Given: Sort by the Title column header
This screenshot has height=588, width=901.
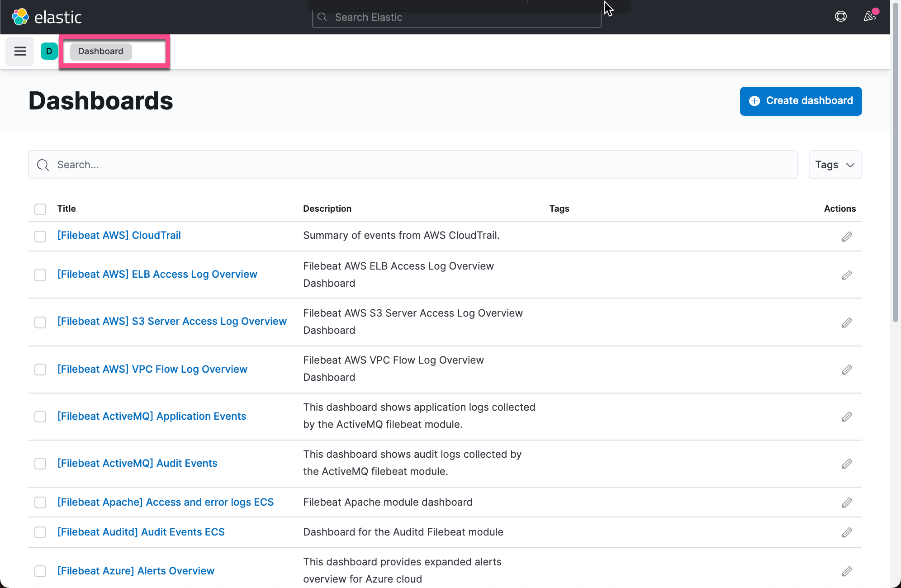Looking at the screenshot, I should 66,209.
